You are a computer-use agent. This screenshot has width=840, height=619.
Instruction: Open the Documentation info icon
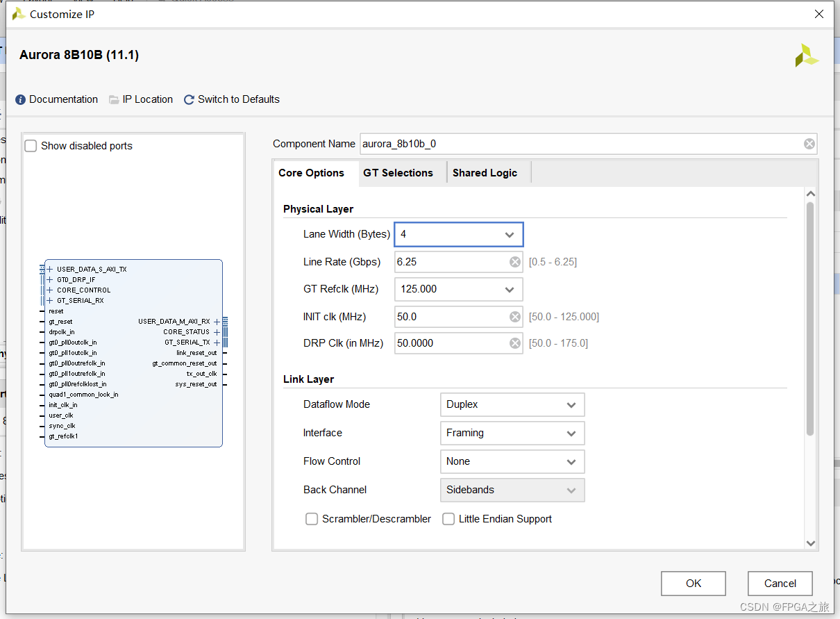click(x=21, y=100)
